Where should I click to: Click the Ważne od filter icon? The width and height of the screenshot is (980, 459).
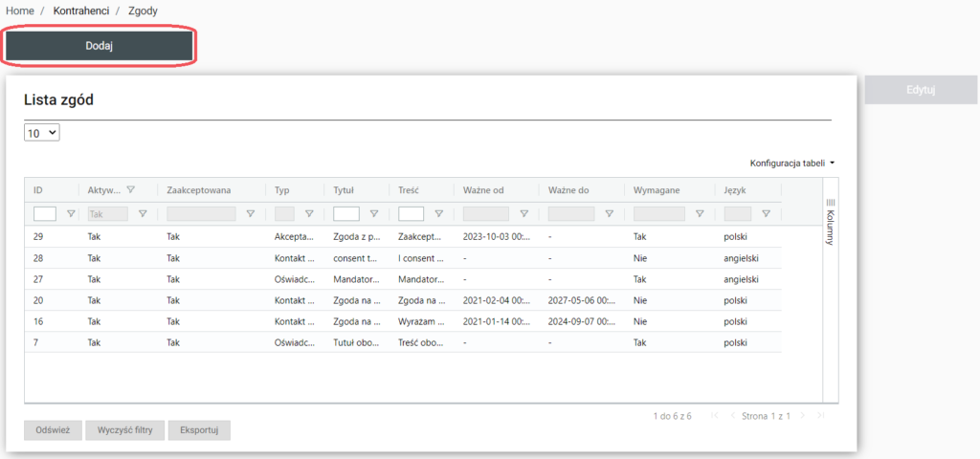click(x=523, y=214)
